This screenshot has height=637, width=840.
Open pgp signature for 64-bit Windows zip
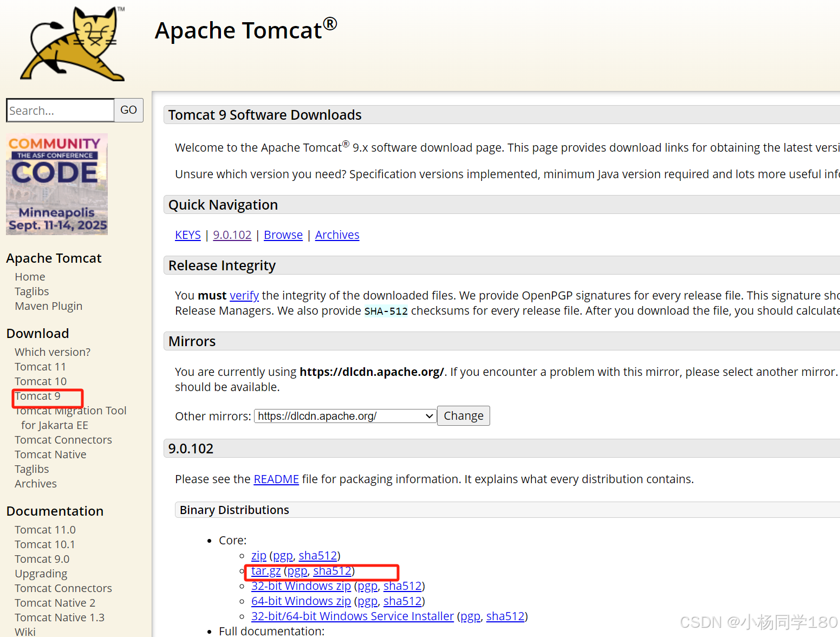click(368, 601)
